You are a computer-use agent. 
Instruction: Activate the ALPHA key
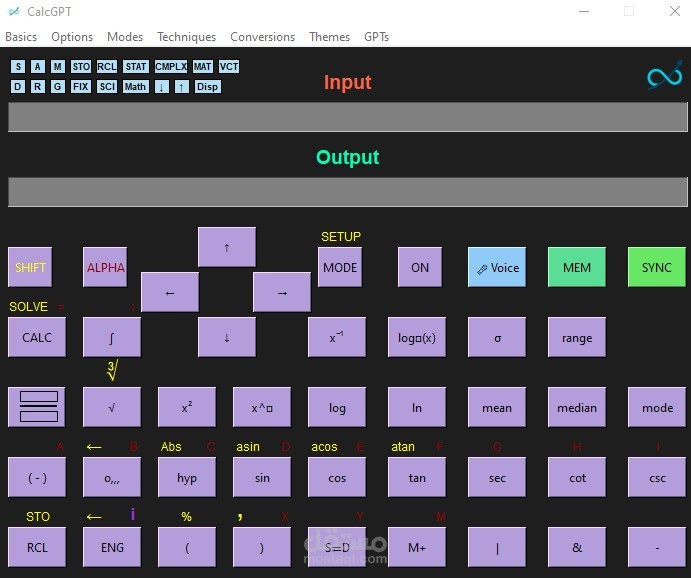pos(105,267)
